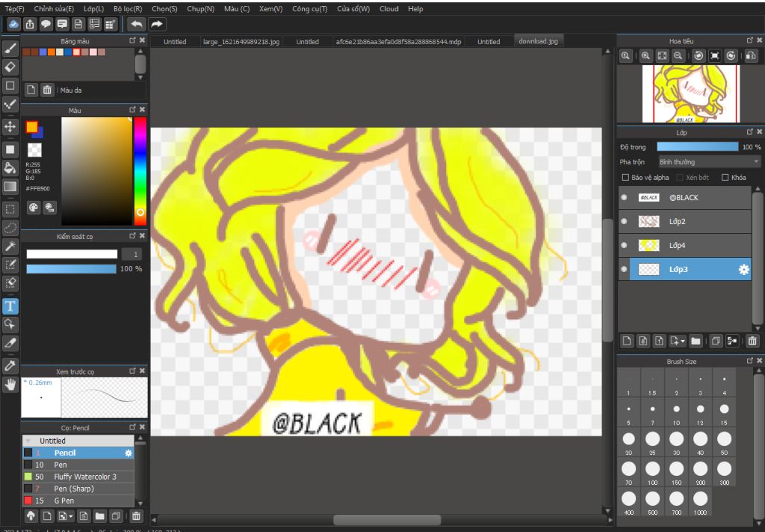
Task: Rotate view left in the navigator panel
Action: (699, 55)
